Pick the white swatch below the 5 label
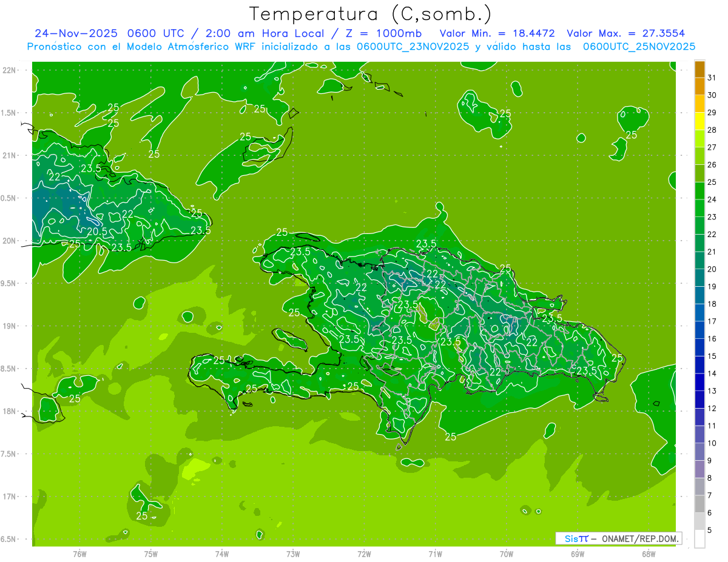728x562 pixels. point(699,539)
